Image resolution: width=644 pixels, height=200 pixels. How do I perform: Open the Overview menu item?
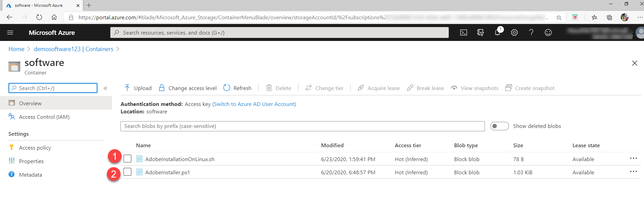(x=56, y=103)
